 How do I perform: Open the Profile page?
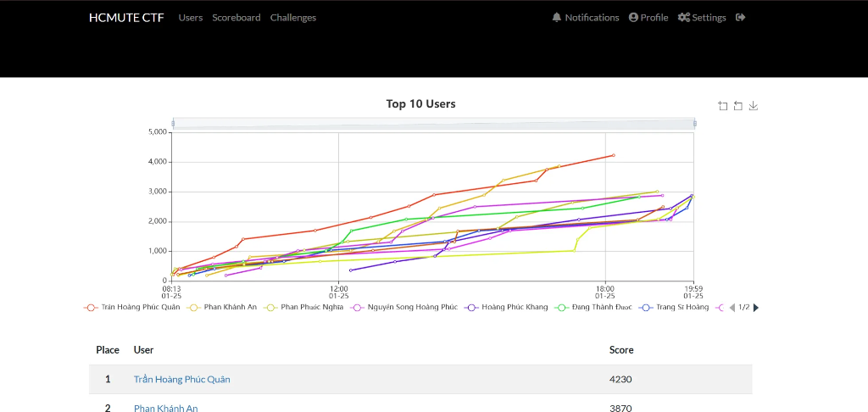[x=648, y=17]
